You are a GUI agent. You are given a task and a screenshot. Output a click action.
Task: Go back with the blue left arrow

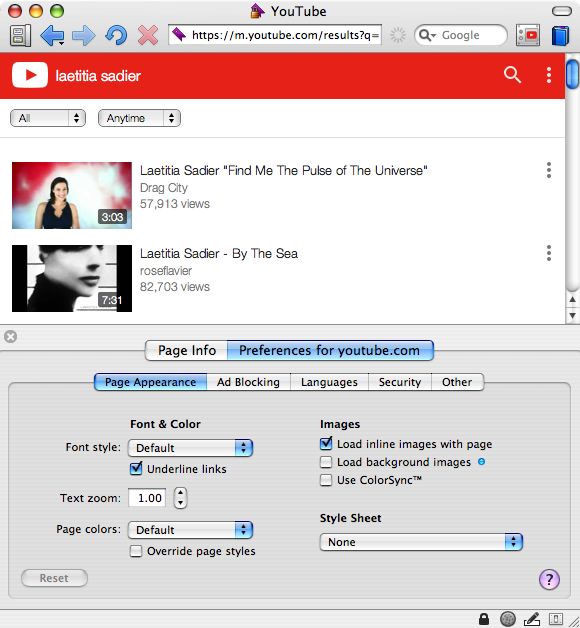52,35
